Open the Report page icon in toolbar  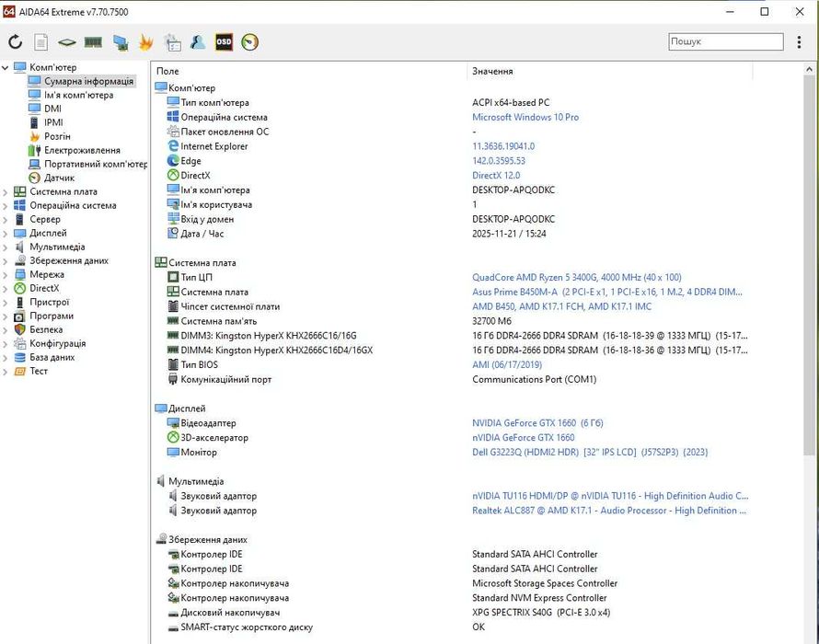[41, 41]
